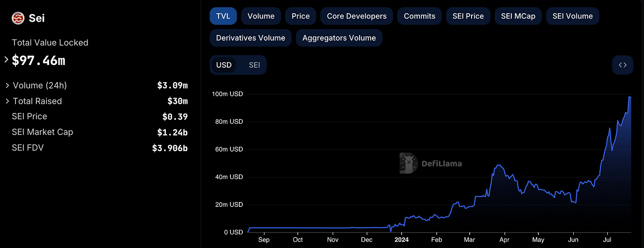Click the 20m USD axis label
The height and width of the screenshot is (248, 644).
point(229,205)
